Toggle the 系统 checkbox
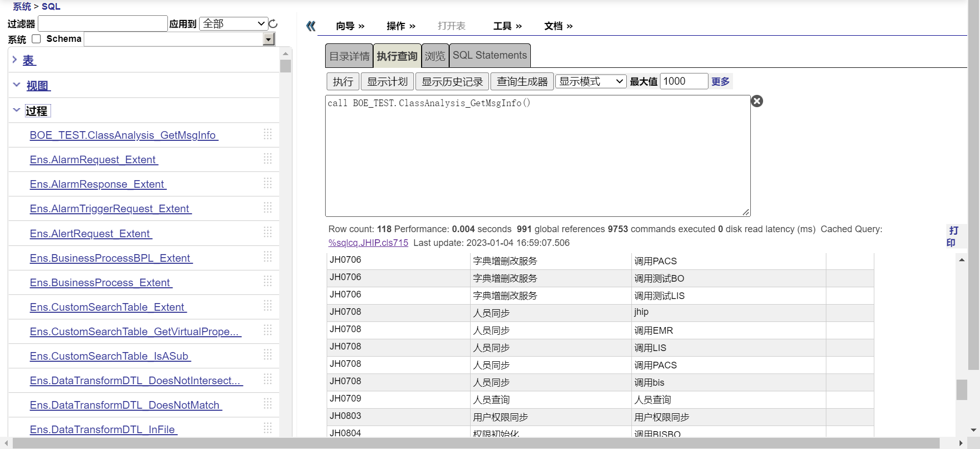This screenshot has width=980, height=449. (36, 39)
